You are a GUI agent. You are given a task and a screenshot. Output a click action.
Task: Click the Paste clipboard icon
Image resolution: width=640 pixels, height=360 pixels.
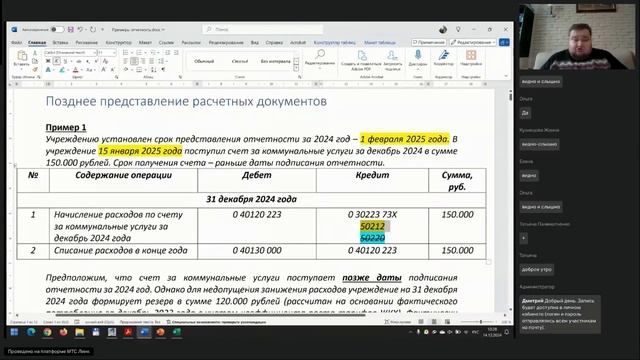click(22, 56)
